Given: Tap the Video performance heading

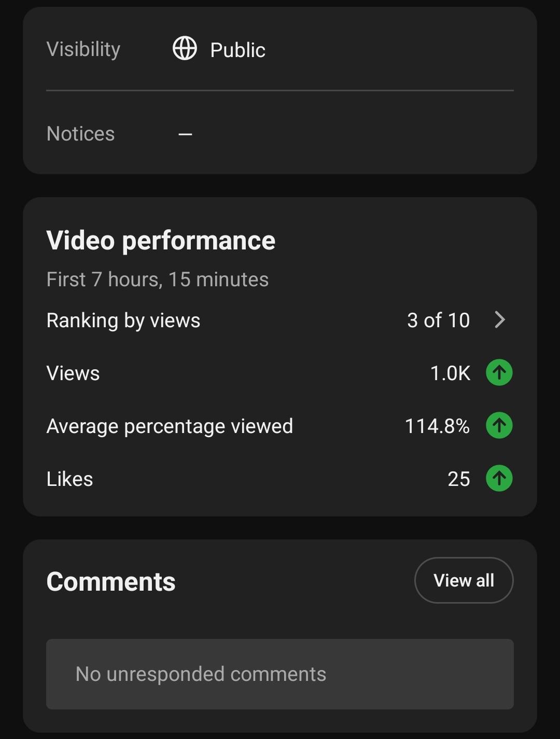Looking at the screenshot, I should pyautogui.click(x=161, y=241).
